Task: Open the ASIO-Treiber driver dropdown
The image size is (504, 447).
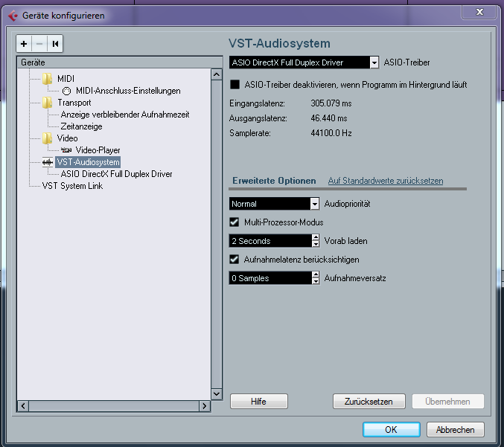Action: tap(374, 62)
